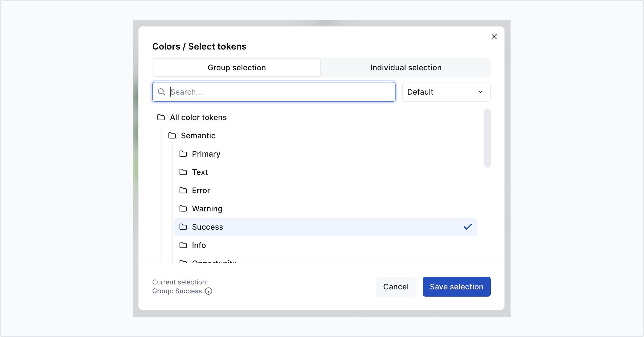This screenshot has width=644, height=337.
Task: Click folder icon next to All color tokens
Action: 161,117
